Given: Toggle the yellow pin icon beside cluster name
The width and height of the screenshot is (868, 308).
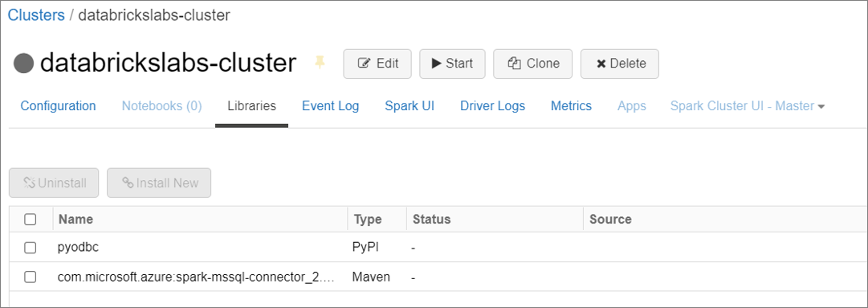Looking at the screenshot, I should tap(320, 63).
